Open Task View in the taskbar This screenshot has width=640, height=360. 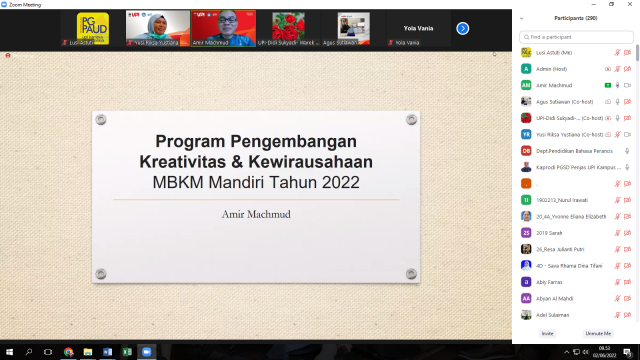[x=48, y=352]
